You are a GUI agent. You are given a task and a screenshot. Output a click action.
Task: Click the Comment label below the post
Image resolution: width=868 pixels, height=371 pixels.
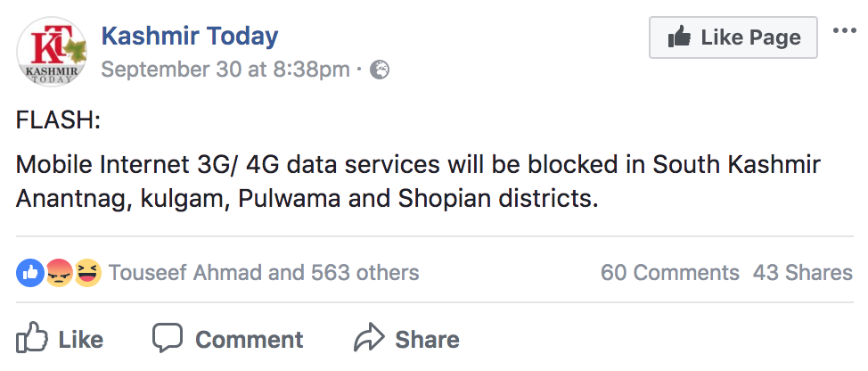(x=249, y=340)
